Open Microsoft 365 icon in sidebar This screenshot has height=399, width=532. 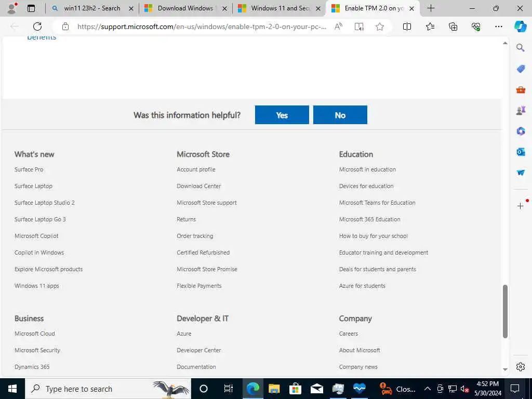521,131
